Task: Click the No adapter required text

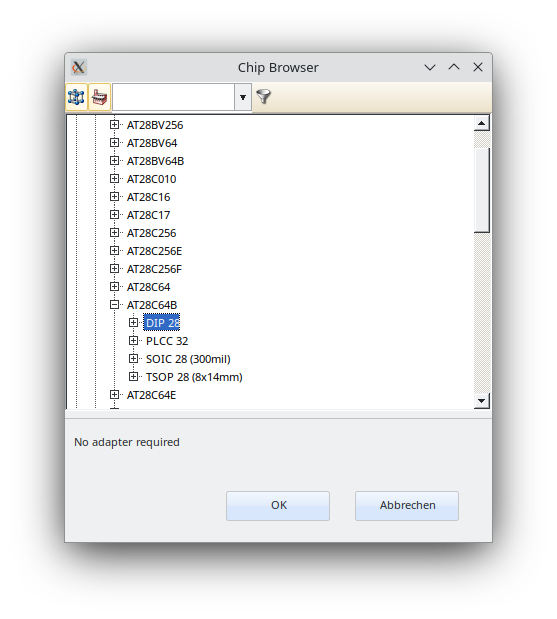Action: point(127,442)
